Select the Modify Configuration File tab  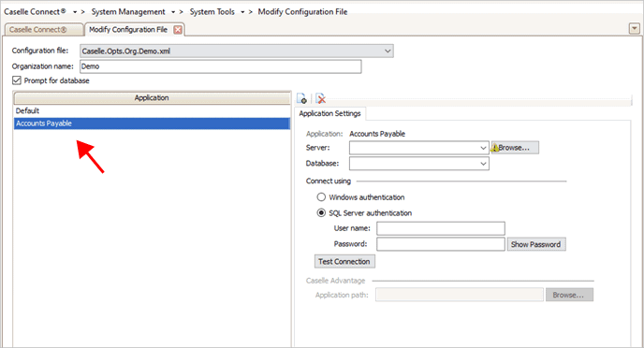(128, 30)
